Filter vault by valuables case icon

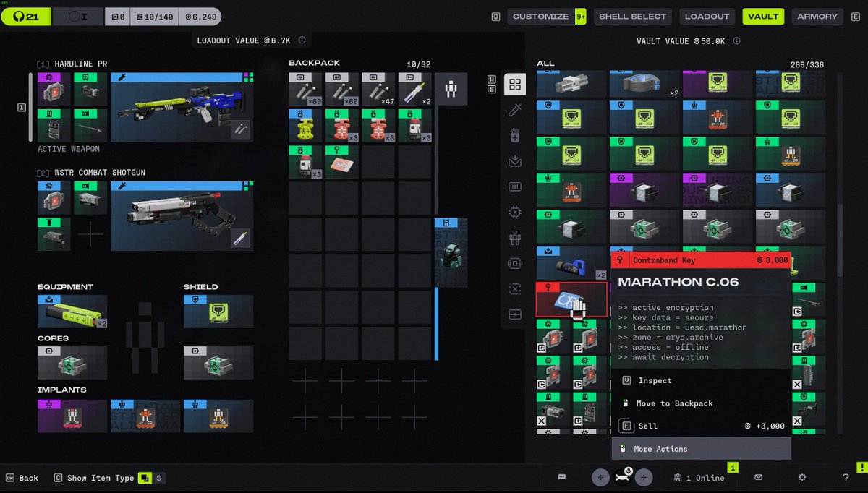(x=515, y=314)
